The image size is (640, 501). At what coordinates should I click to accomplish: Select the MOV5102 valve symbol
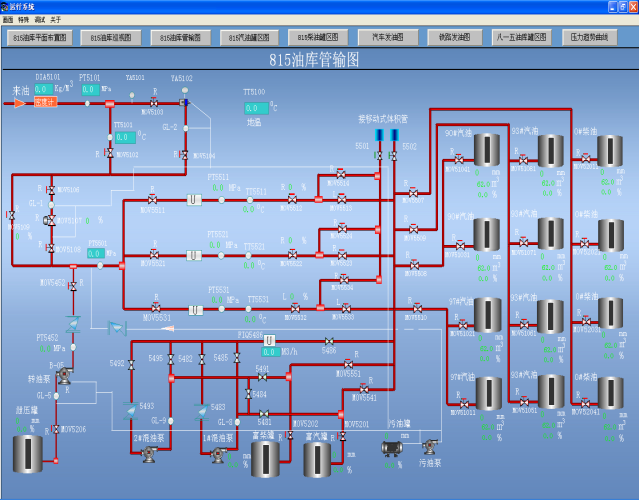[110, 153]
